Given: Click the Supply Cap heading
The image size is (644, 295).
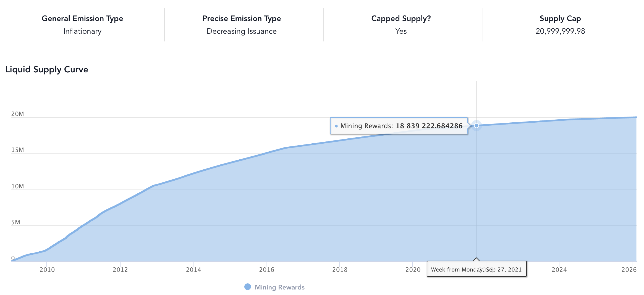Looking at the screenshot, I should click(560, 19).
